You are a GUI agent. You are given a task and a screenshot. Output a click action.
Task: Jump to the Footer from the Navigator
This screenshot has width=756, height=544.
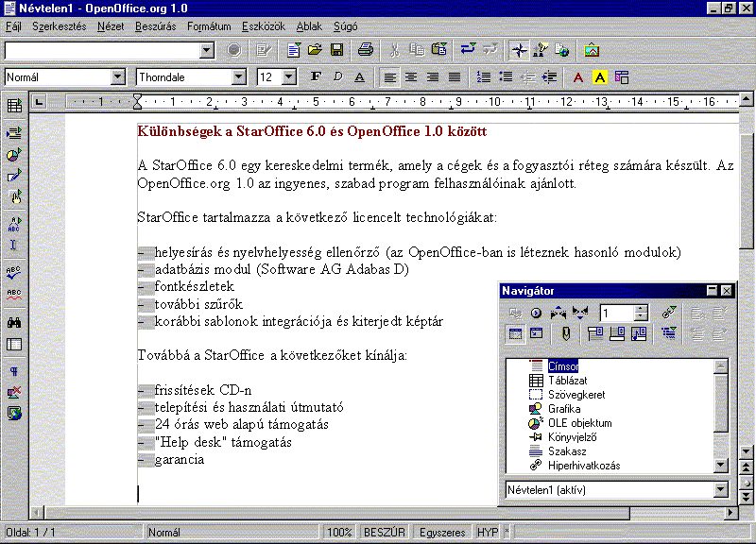coord(617,334)
